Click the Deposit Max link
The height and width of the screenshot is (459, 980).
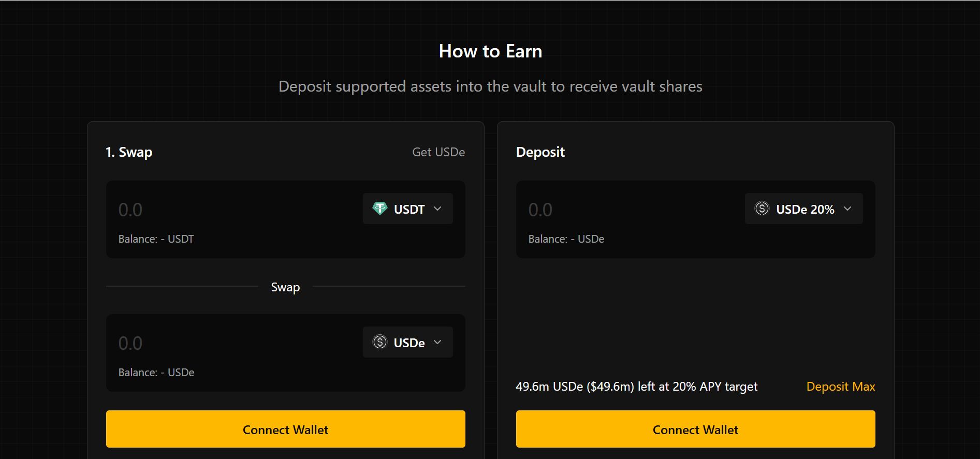[x=840, y=387]
